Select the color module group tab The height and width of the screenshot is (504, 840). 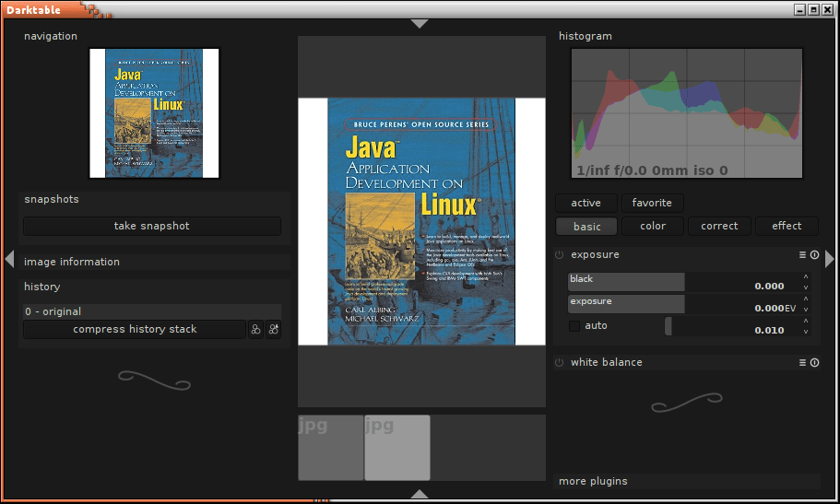tap(653, 226)
